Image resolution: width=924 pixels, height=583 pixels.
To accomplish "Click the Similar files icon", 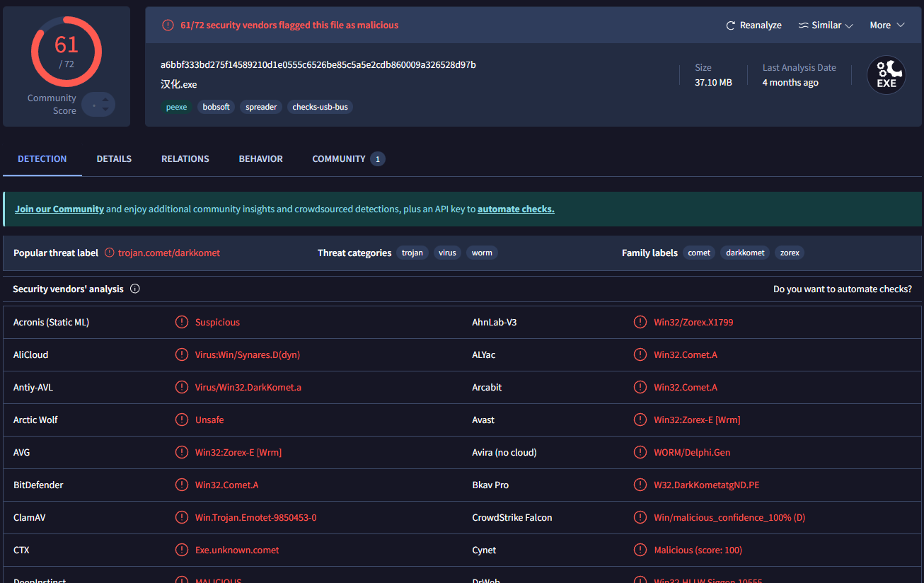I will pos(803,25).
